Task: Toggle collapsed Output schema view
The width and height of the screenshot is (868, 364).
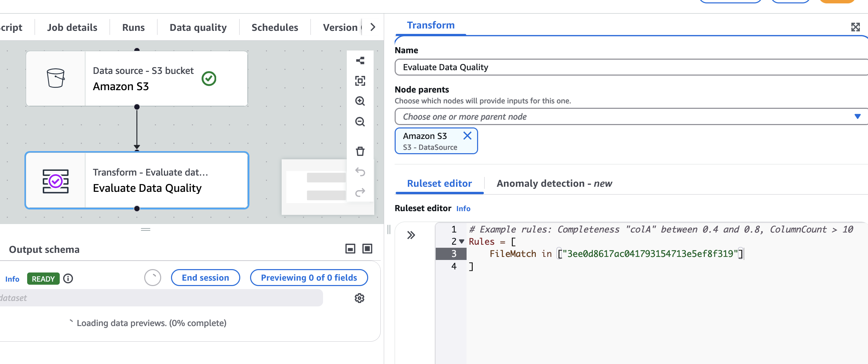Action: pos(350,248)
